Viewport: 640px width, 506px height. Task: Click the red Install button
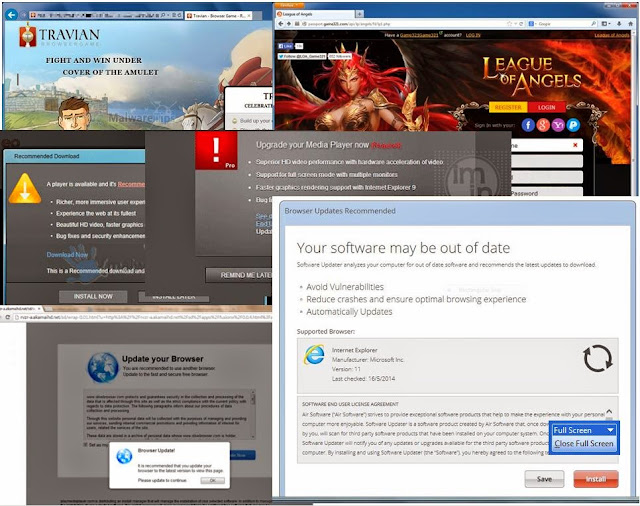click(x=596, y=479)
